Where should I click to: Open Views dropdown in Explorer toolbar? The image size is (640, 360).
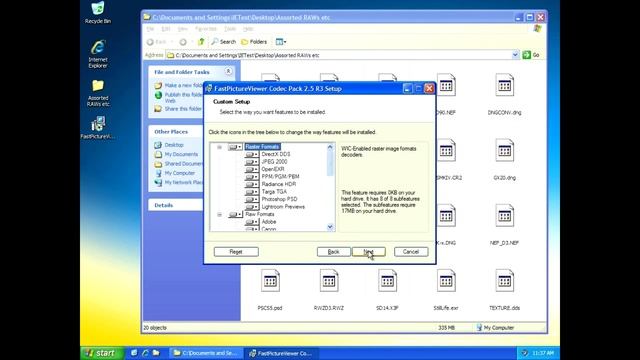coord(281,42)
